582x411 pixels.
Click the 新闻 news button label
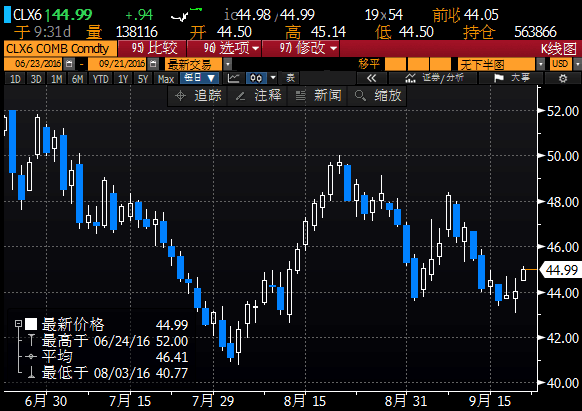[327, 96]
